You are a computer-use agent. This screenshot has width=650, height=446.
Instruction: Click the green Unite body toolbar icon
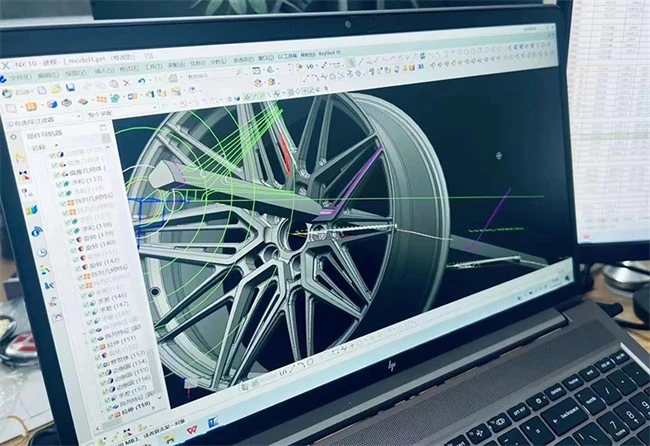coord(115,98)
